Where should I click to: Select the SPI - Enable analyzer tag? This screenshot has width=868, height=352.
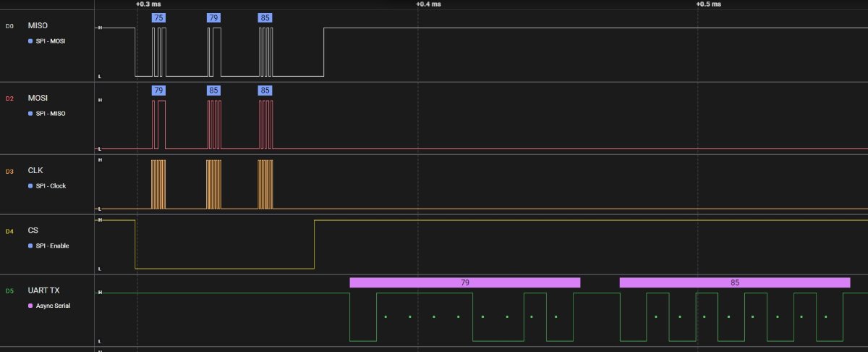(x=52, y=246)
